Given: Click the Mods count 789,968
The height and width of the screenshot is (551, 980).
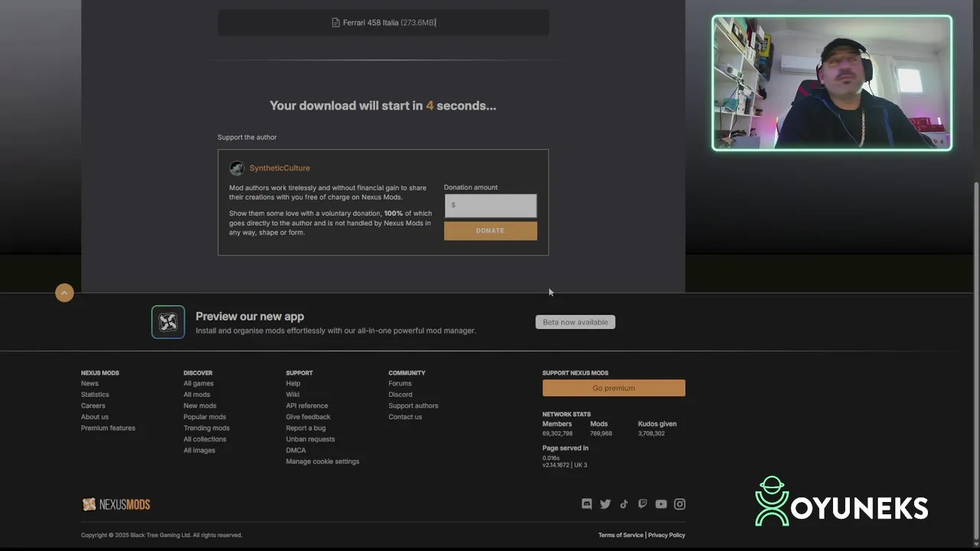Looking at the screenshot, I should coord(601,434).
